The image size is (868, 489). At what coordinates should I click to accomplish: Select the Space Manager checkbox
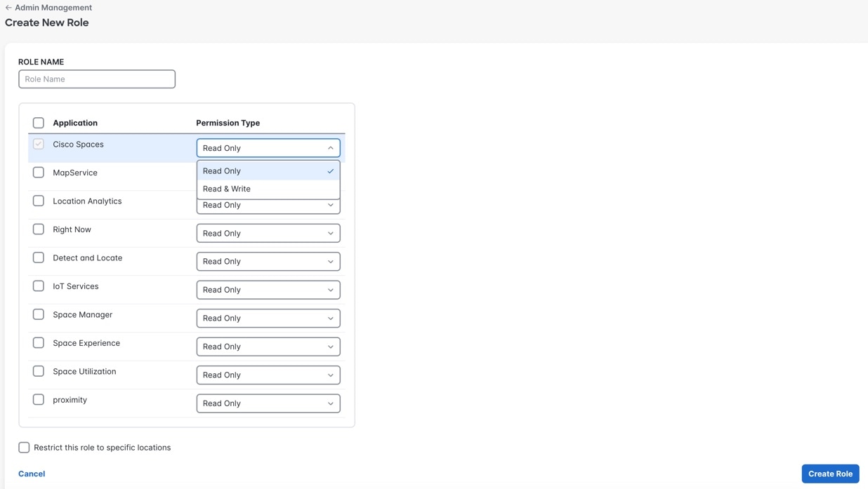[39, 314]
